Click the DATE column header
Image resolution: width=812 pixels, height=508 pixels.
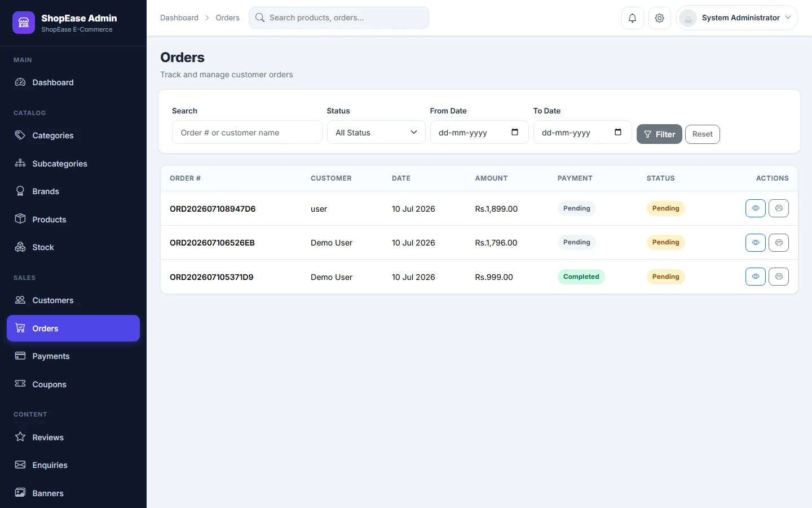tap(401, 178)
